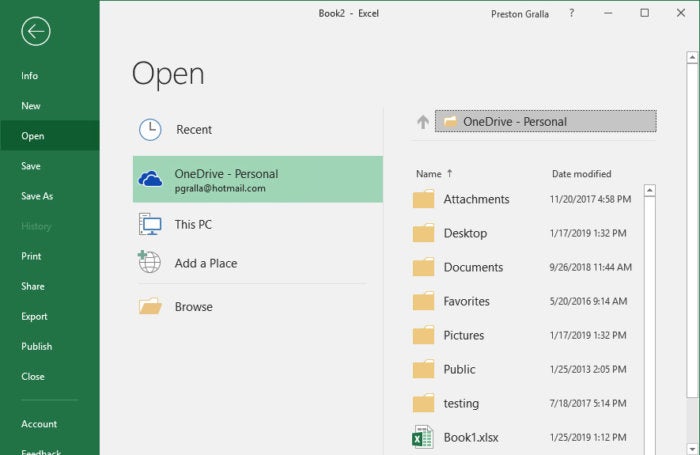Click the Attachments folder icon

point(423,199)
